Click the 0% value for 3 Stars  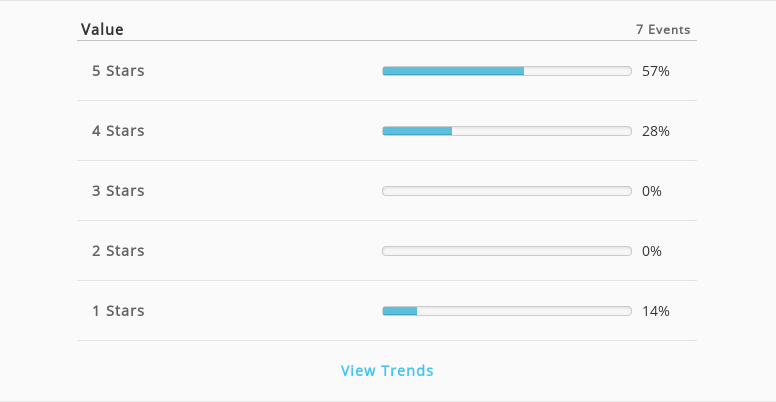[652, 191]
